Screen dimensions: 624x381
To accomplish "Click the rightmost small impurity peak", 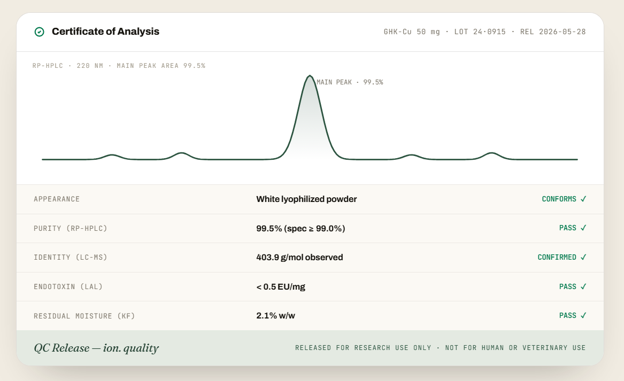I will [x=492, y=156].
